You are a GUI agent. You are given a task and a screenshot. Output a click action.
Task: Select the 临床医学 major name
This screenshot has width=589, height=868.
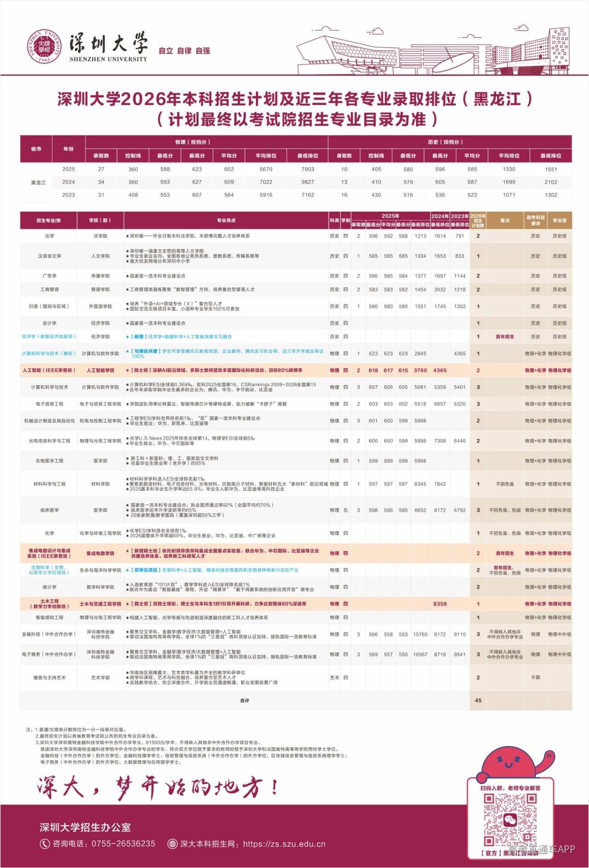(50, 510)
